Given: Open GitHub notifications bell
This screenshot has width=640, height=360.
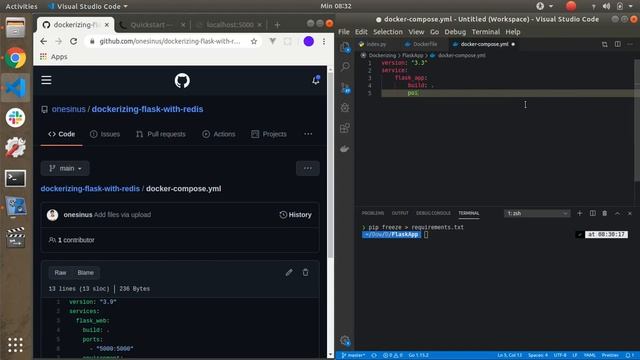Looking at the screenshot, I should (316, 80).
